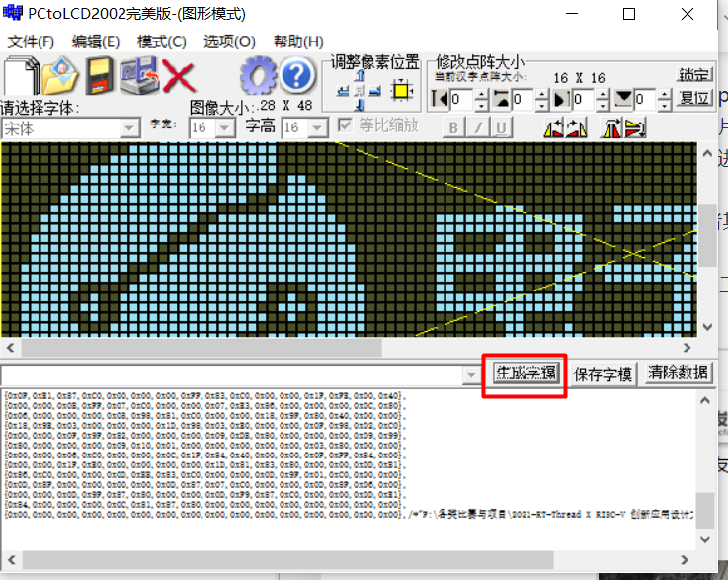Click the canvas scroll-right arrow
Screen dimensions: 728x580
tap(688, 348)
